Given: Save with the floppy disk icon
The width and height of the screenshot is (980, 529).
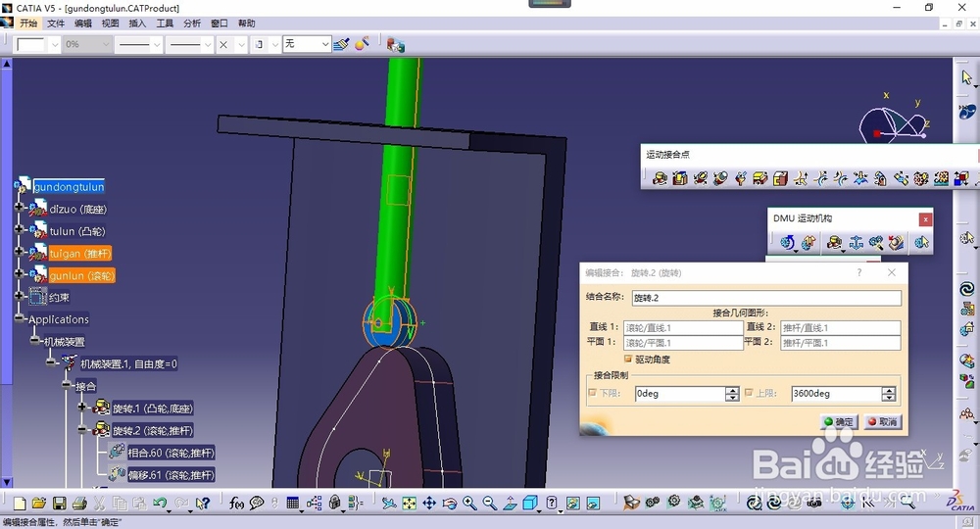Looking at the screenshot, I should point(60,504).
